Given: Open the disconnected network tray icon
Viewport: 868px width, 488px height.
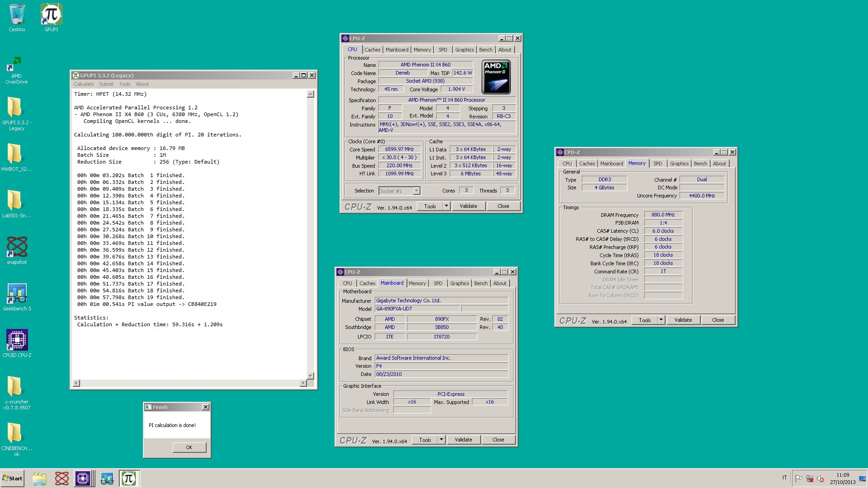Looking at the screenshot, I should (x=810, y=479).
